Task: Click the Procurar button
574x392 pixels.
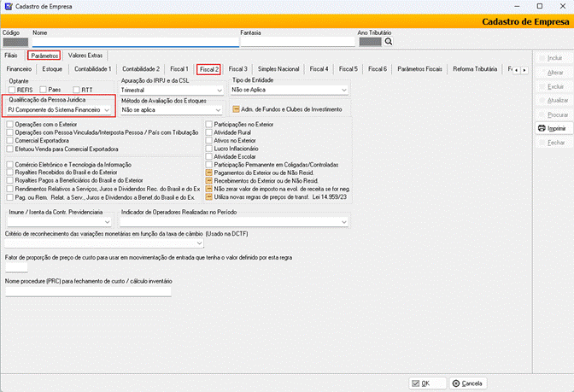Action: 553,114
